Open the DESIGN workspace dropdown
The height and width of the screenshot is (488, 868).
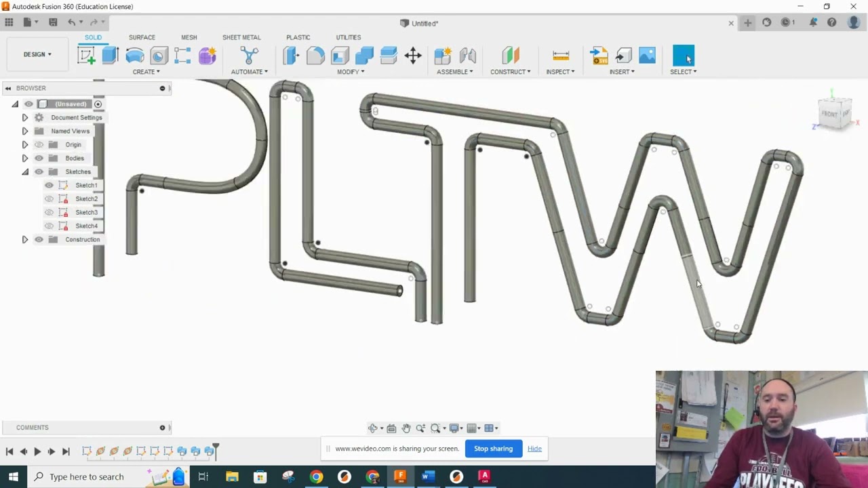37,54
